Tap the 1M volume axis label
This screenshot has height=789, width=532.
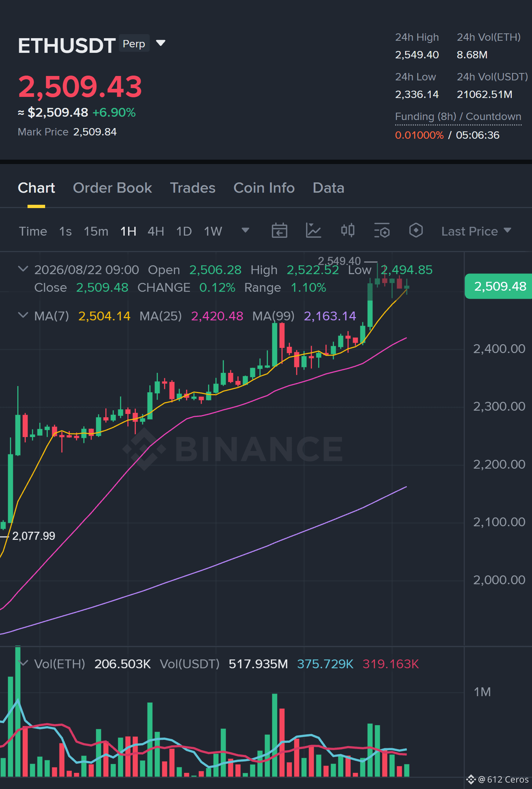coord(482,692)
